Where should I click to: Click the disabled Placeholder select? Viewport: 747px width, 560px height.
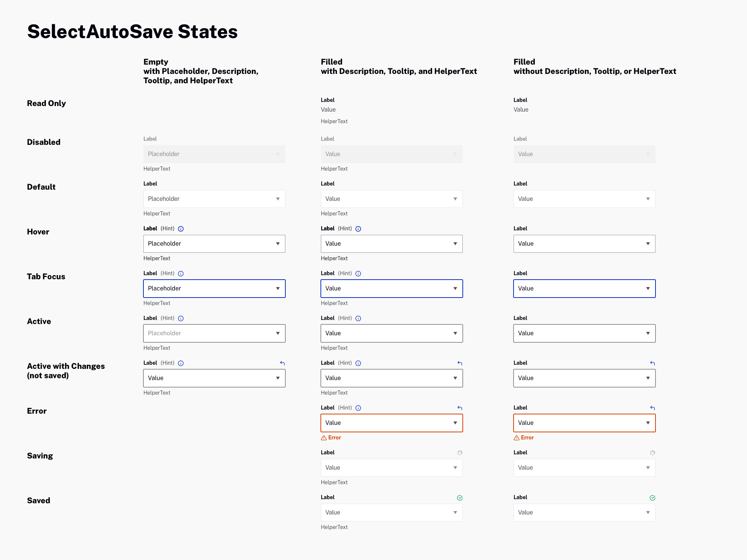(x=214, y=154)
